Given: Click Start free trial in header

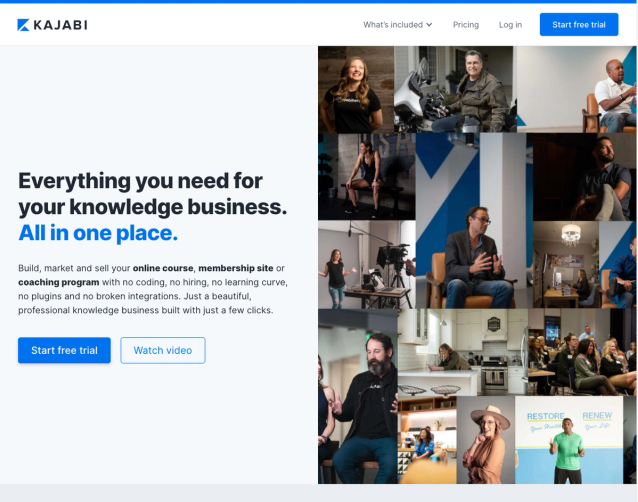Looking at the screenshot, I should (x=579, y=24).
